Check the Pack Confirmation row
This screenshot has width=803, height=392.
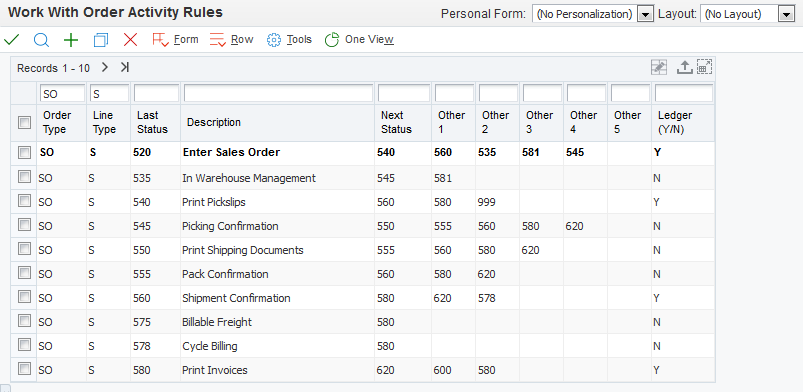point(24,273)
